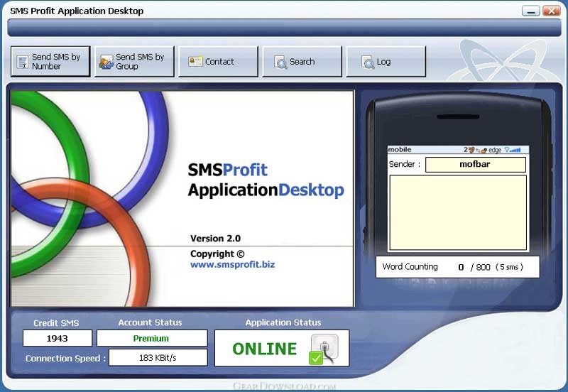Click the Sender : label
Viewport: 568px width, 392px height.
[405, 164]
